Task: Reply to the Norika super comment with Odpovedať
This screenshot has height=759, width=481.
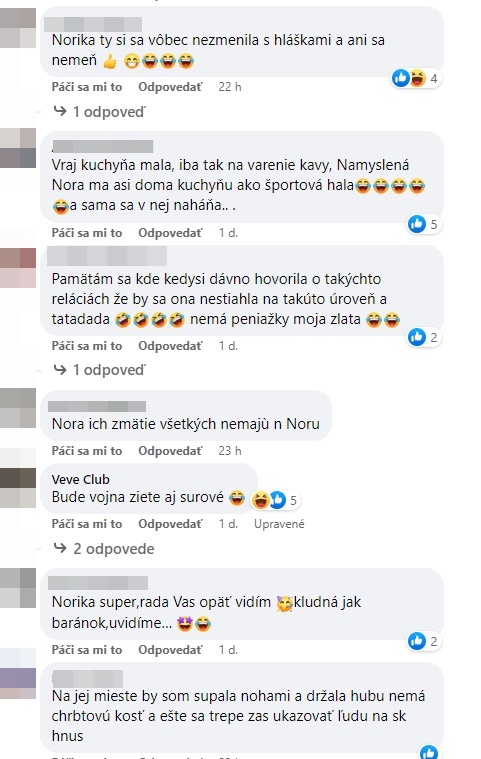Action: tap(170, 650)
